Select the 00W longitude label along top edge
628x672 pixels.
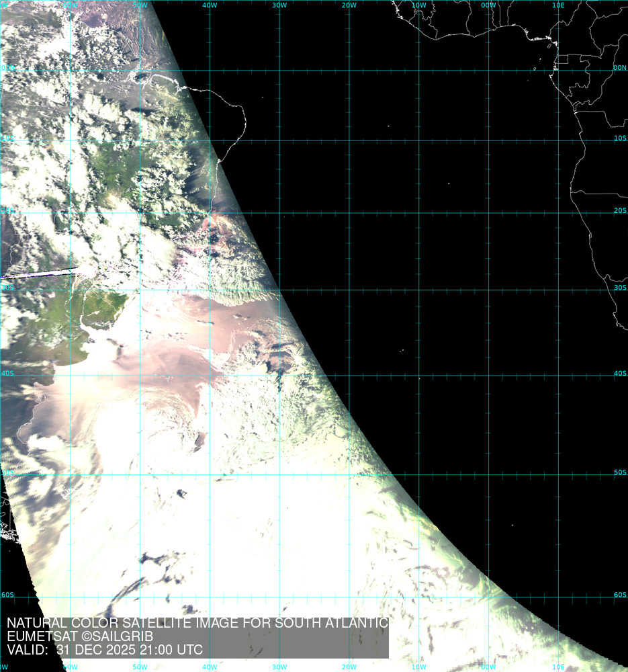[488, 5]
